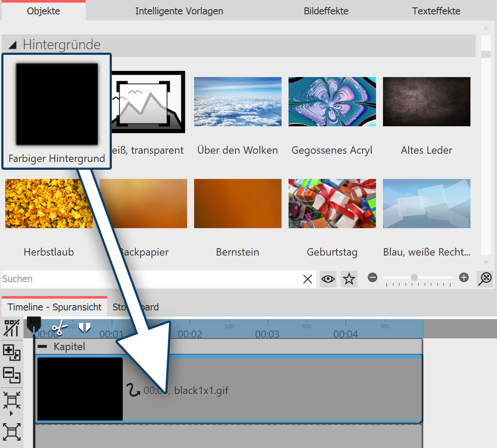
Task: Click the minus icon to shrink thumbnails
Action: pyautogui.click(x=372, y=278)
